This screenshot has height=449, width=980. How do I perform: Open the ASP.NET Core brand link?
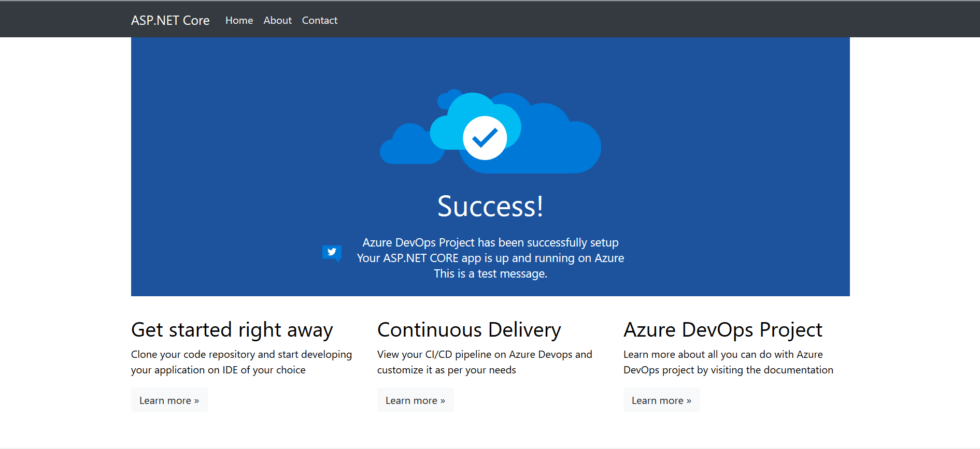(x=170, y=20)
